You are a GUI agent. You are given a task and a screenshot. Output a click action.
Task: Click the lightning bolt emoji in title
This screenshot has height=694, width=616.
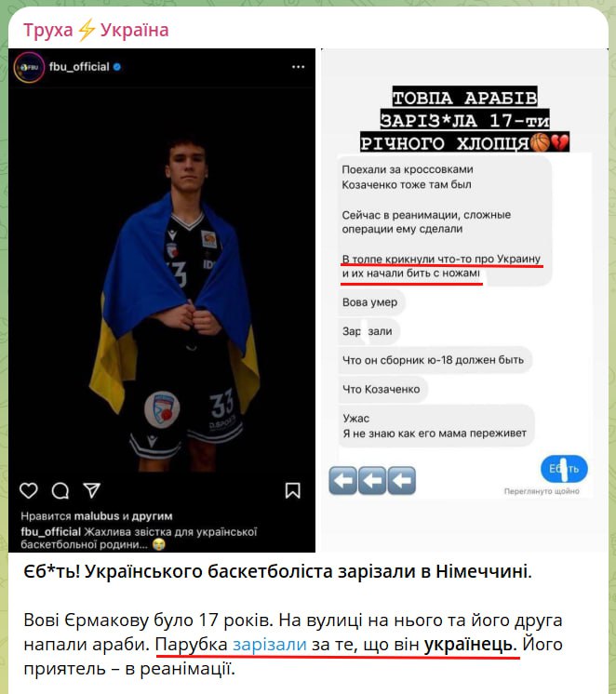point(87,30)
